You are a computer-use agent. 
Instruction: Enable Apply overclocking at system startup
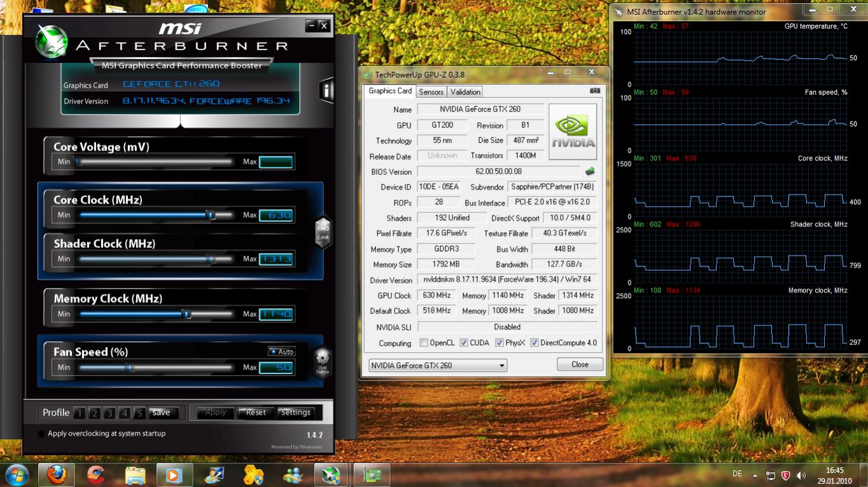tap(42, 434)
